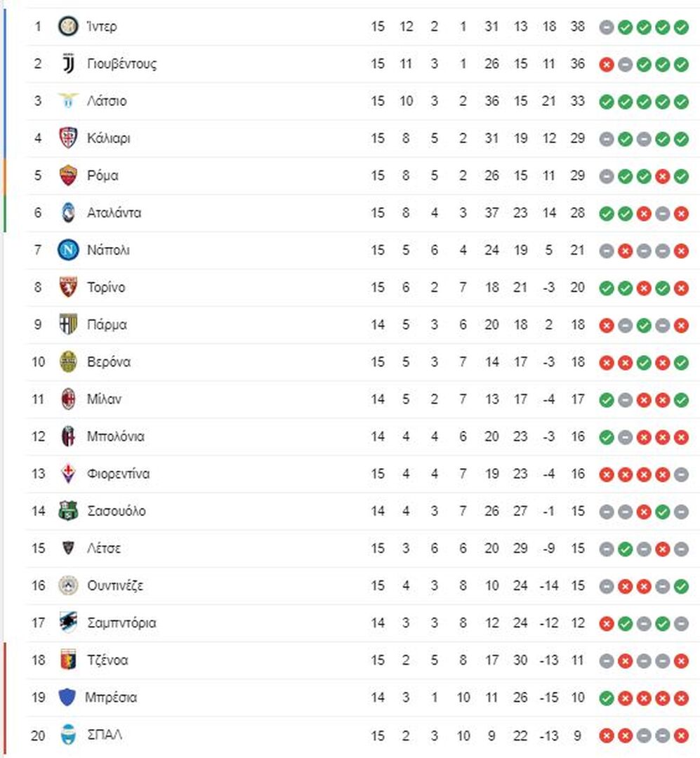700x758 pixels.
Task: Click the Lazio eagle crest
Action: tap(68, 100)
